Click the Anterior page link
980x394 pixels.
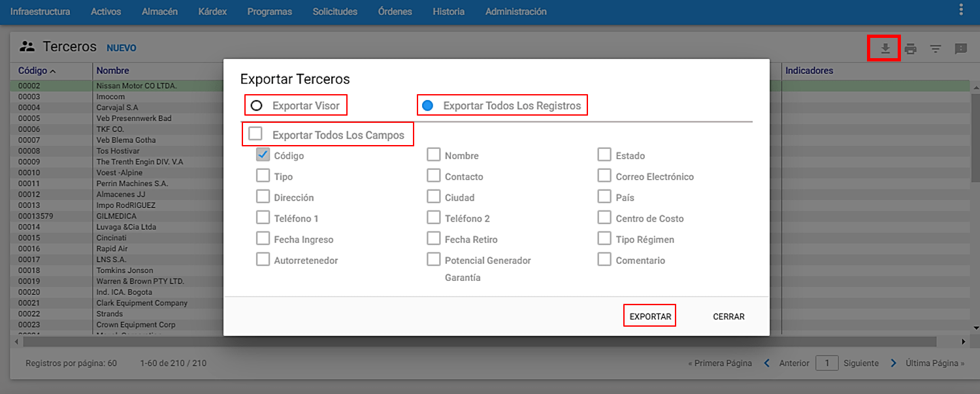coord(794,363)
